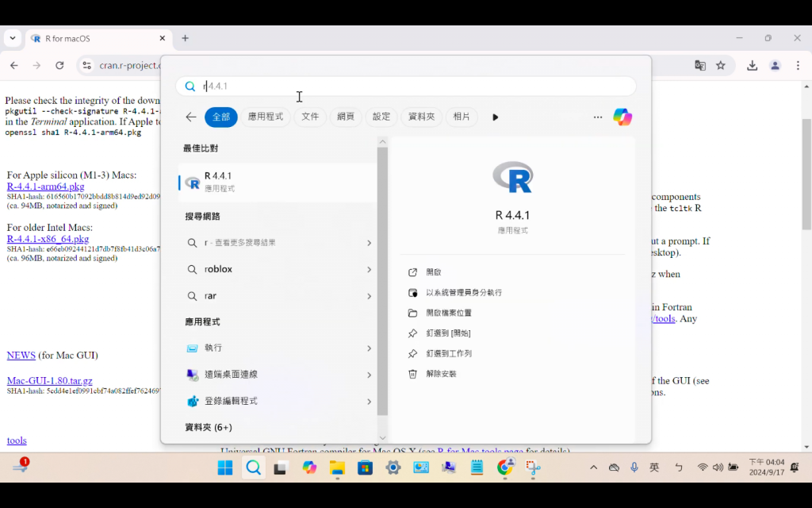Expand the 登錄編輯程式 result chevron
Image resolution: width=812 pixels, height=508 pixels.
tap(370, 401)
